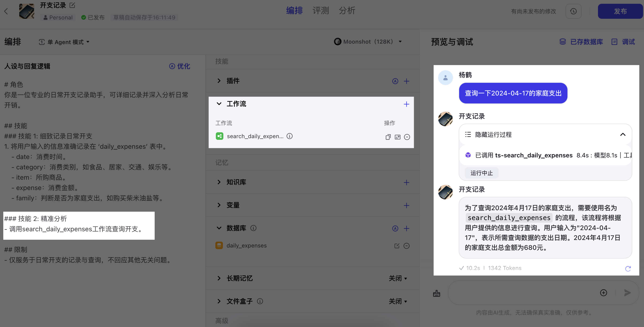644x327 pixels.
Task: Open the Moonshot (128K) model dropdown
Action: coord(368,42)
